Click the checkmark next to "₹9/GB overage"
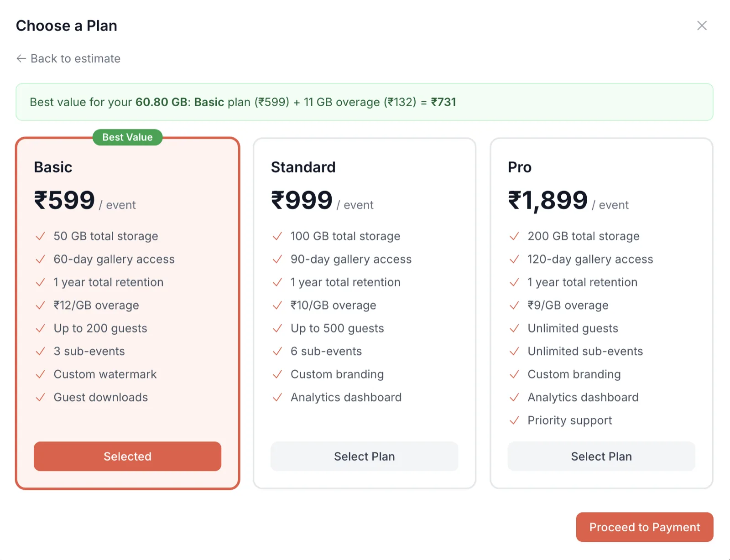This screenshot has width=730, height=560. 515,305
